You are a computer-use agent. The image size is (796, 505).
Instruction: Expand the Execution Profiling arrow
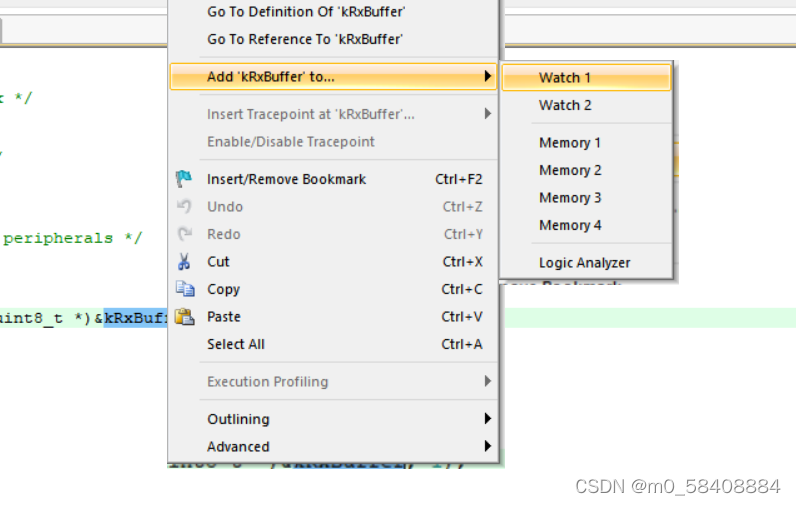click(x=487, y=381)
